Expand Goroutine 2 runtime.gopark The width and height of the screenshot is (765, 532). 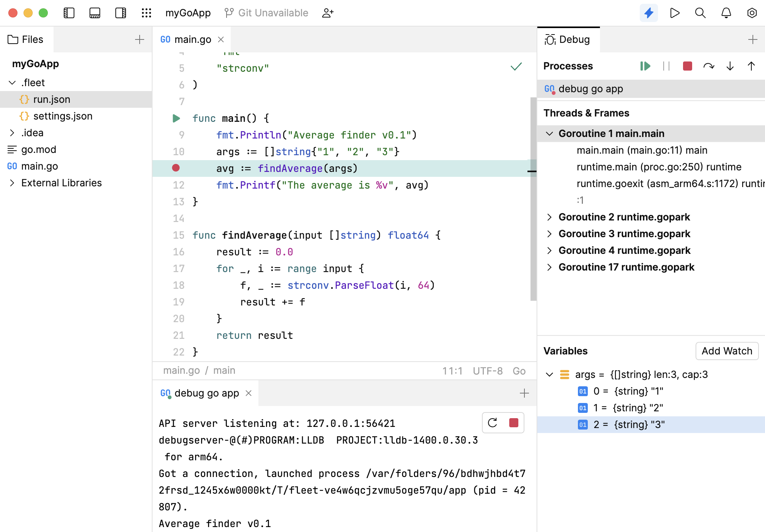[549, 217]
